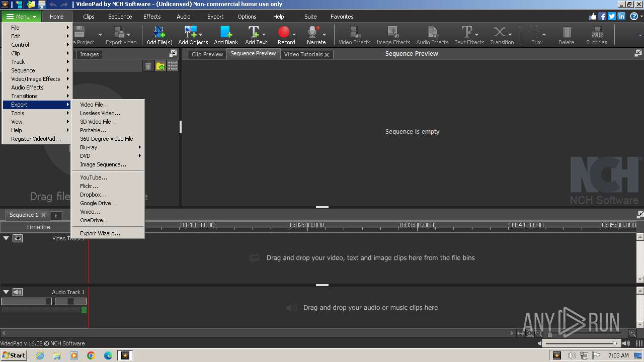644x362 pixels.
Task: Toggle Video Track 1 visibility eye
Action: (18, 238)
